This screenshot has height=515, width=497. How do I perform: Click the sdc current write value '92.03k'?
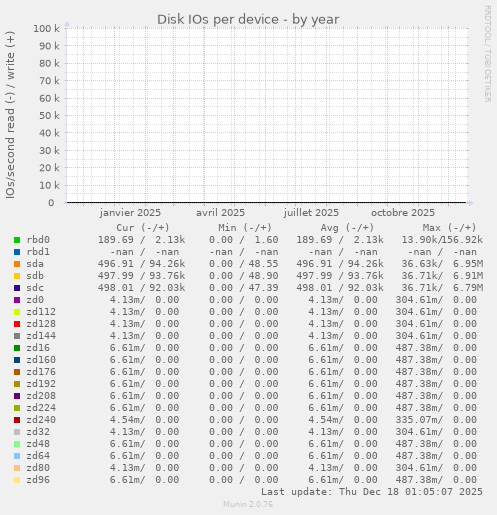(x=167, y=288)
